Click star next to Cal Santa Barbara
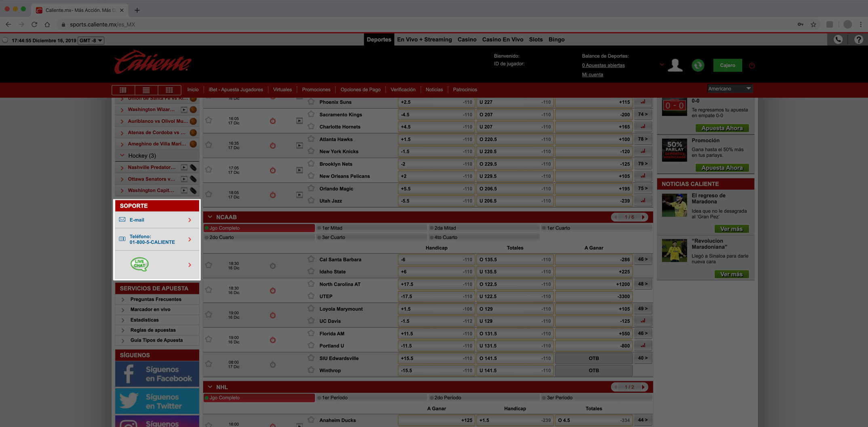The height and width of the screenshot is (427, 868). tap(311, 259)
